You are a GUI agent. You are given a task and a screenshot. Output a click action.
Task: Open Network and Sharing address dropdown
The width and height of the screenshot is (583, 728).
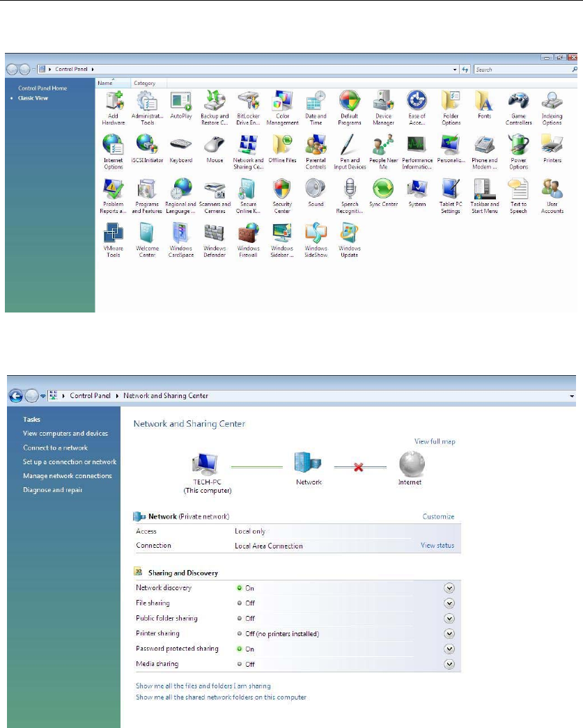click(572, 396)
